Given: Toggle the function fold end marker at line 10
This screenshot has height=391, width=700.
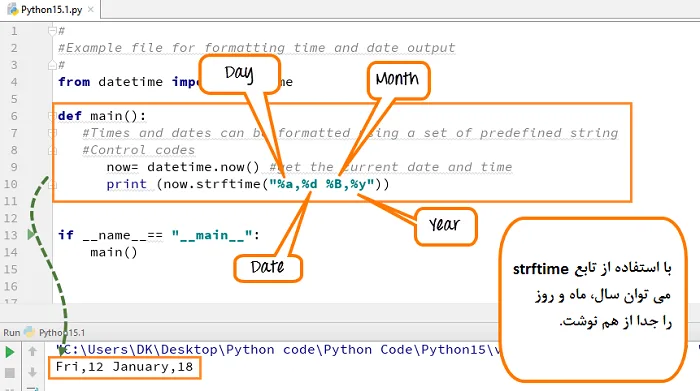Looking at the screenshot, I should (x=52, y=184).
